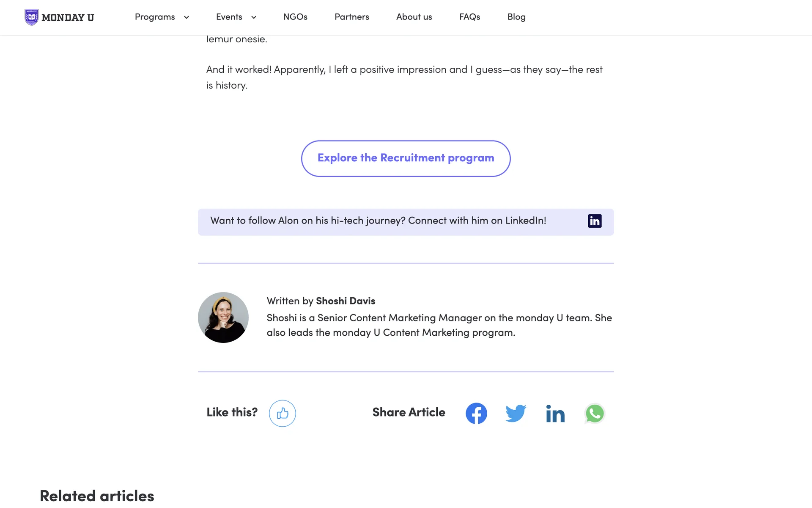Like the article with thumbs-up
Screen dimensions: 812x508
pyautogui.click(x=283, y=413)
